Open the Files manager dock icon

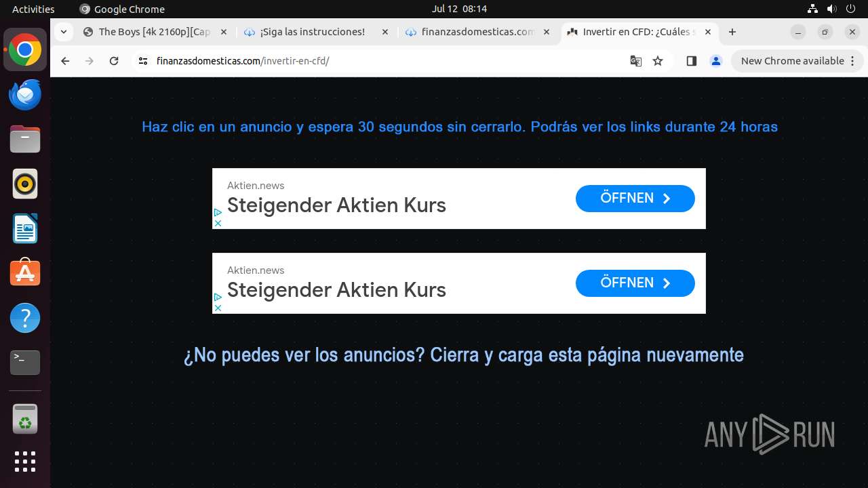point(25,140)
